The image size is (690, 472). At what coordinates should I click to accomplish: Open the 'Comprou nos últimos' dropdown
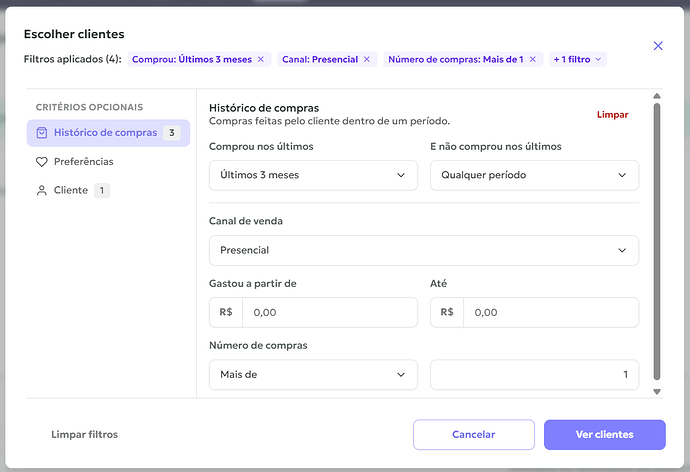(313, 175)
